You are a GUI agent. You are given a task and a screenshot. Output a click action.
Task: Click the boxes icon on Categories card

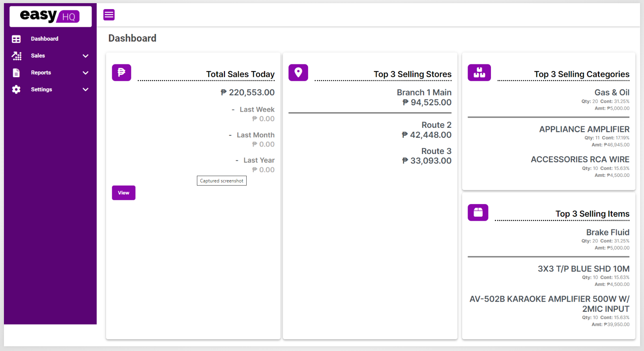coord(479,73)
